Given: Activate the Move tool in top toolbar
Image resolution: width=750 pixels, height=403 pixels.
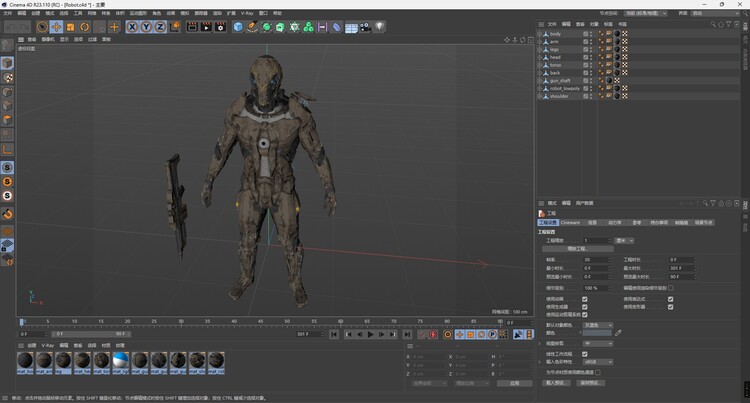Looking at the screenshot, I should (x=56, y=27).
